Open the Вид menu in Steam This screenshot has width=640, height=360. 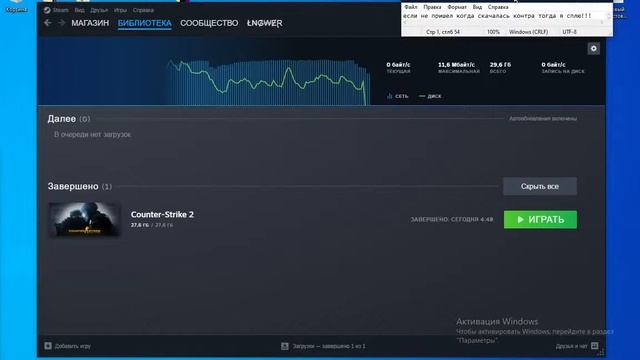coord(80,10)
